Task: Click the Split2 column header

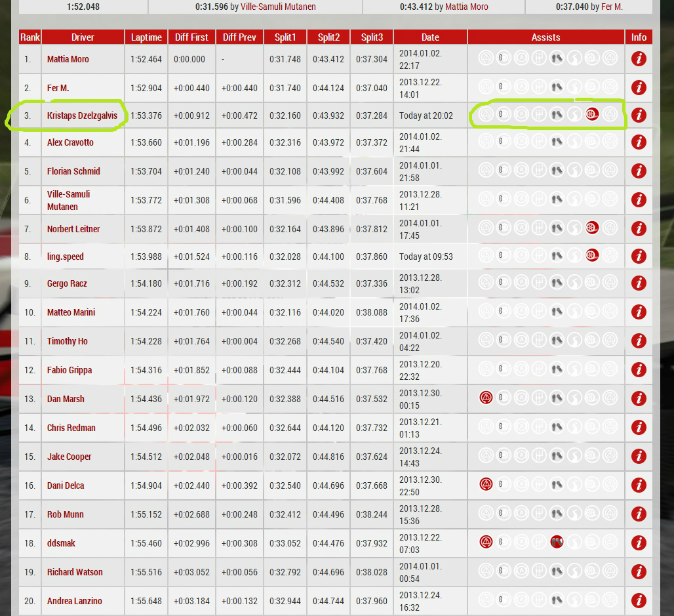Action: pyautogui.click(x=328, y=37)
